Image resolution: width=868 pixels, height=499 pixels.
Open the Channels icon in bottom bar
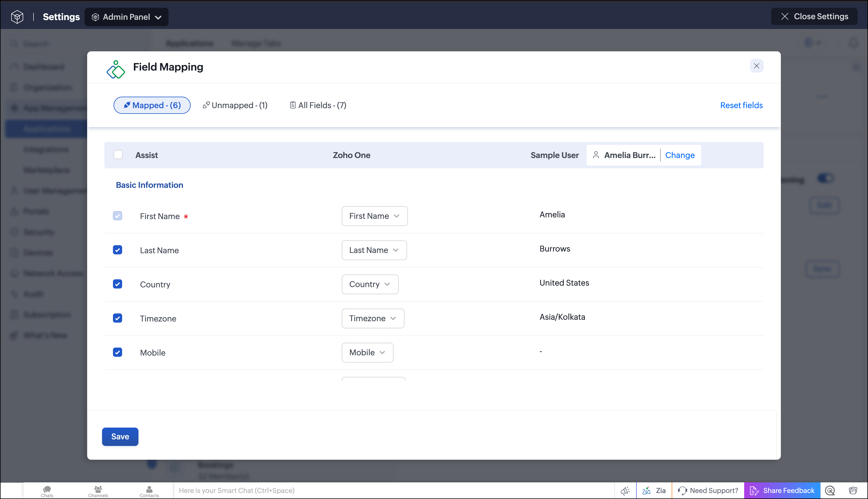98,491
